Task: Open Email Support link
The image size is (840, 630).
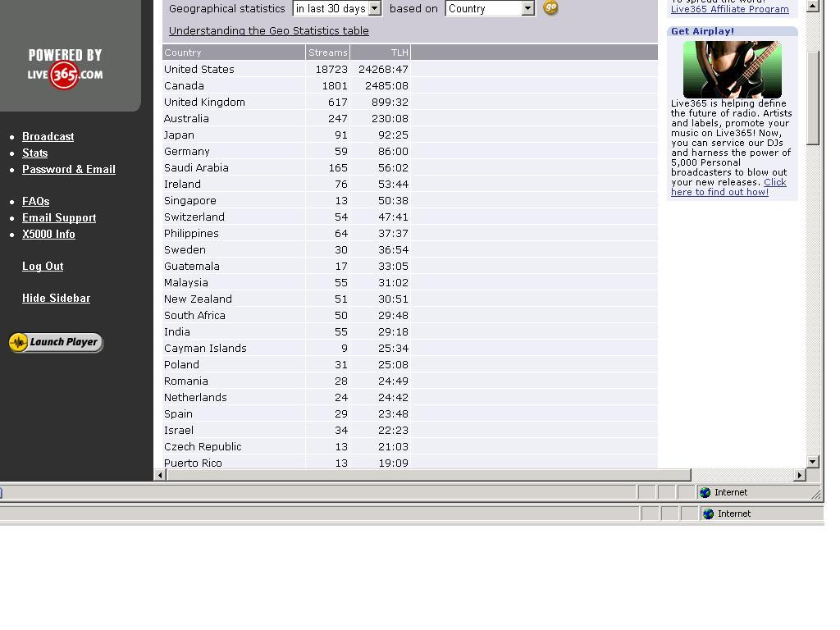Action: [59, 217]
